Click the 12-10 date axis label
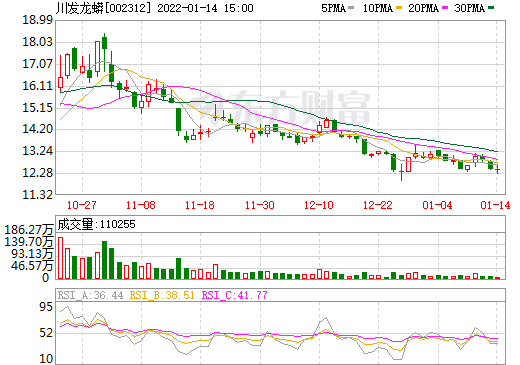The height and width of the screenshot is (365, 520). [x=319, y=205]
